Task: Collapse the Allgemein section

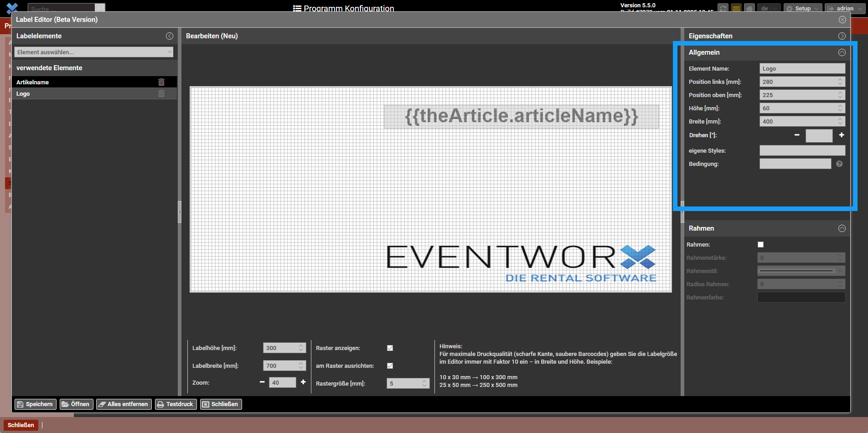Action: point(842,52)
